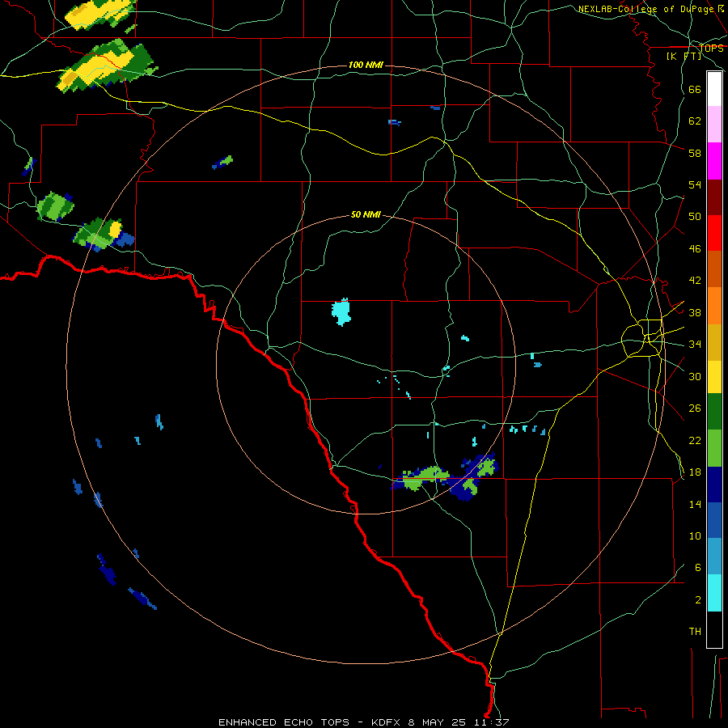
Task: Click the 'KDFX' radar site identifier
Action: point(387,722)
